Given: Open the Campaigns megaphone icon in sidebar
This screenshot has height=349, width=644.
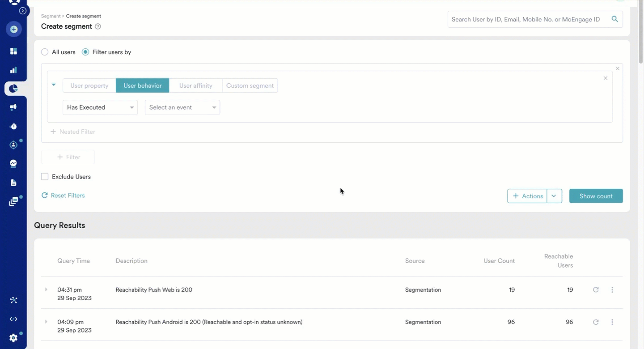Looking at the screenshot, I should tap(13, 107).
